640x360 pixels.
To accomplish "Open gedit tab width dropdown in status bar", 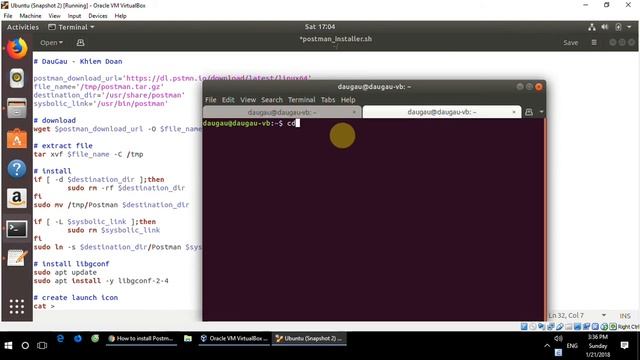I will pos(604,316).
